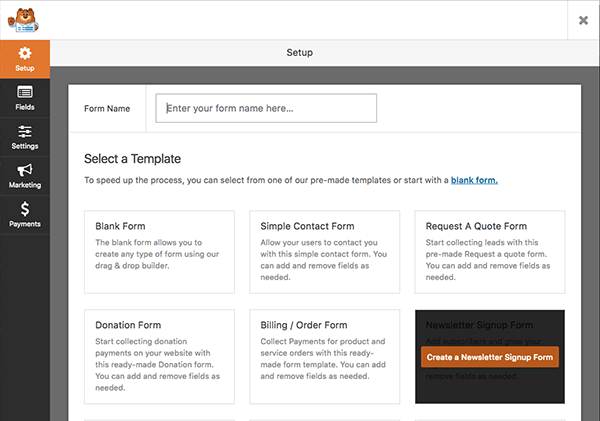
Task: Select the Simple Contact Form template
Action: coord(324,251)
